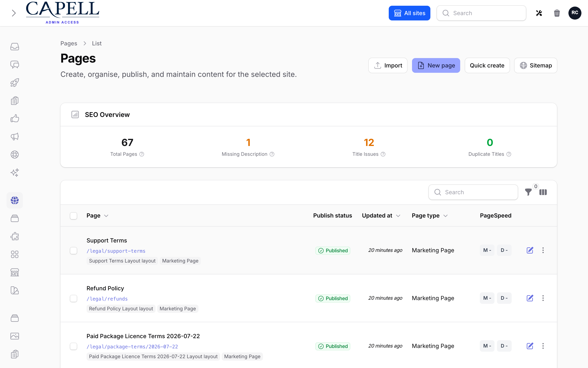The width and height of the screenshot is (588, 368).
Task: Open the stack icon below the globe
Action: coord(14,218)
